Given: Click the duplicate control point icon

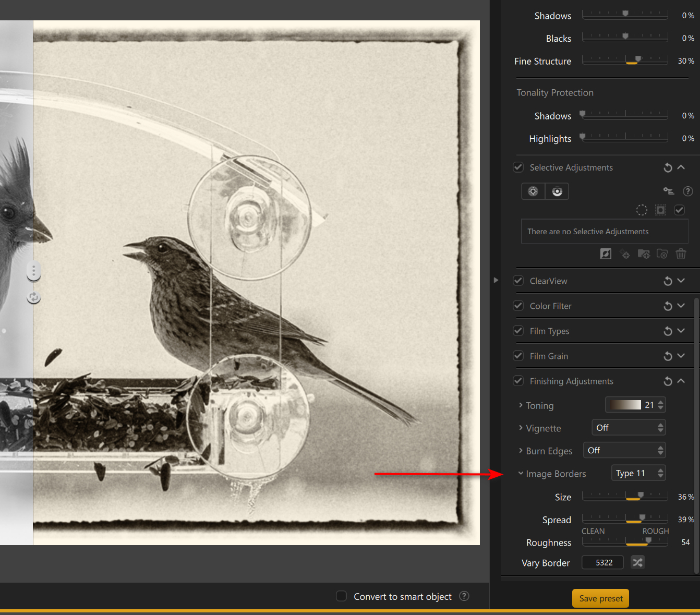Looking at the screenshot, I should [625, 255].
